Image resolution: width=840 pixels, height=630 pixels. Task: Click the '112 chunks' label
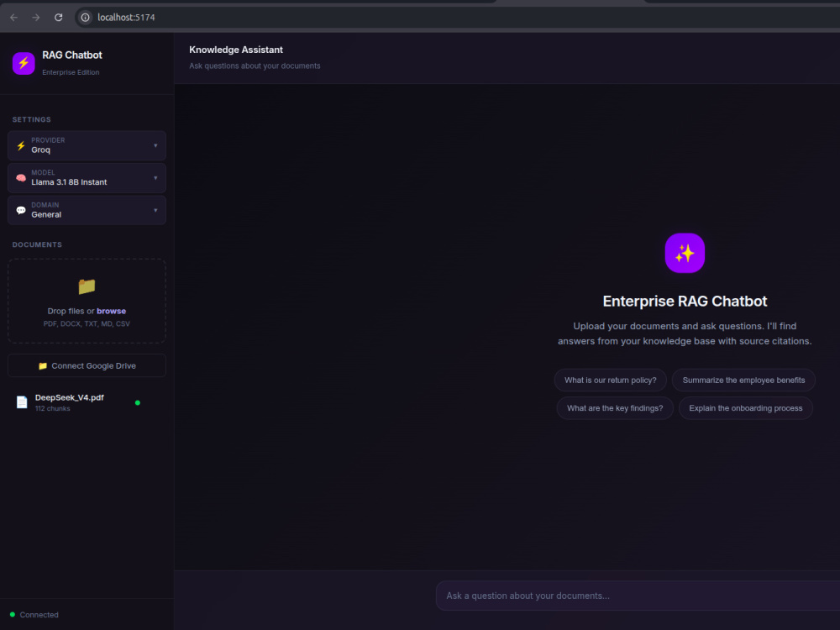coord(52,408)
